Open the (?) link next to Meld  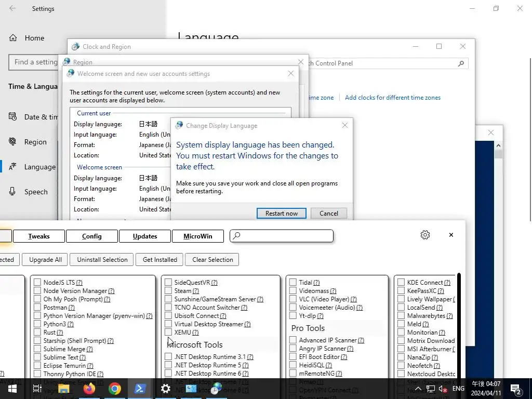coord(426,324)
